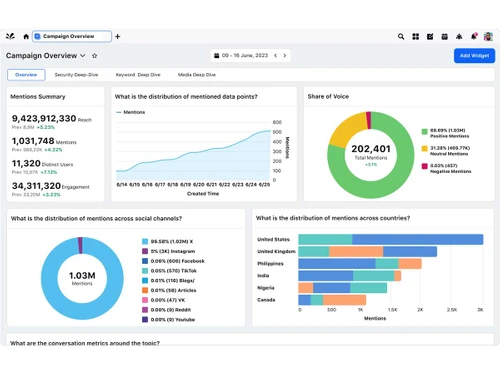Click the apps cluster icon beside calendar
The height and width of the screenshot is (375, 500).
(459, 36)
